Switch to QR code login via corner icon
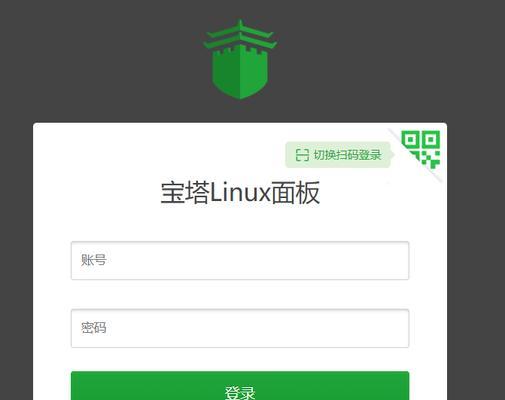The image size is (505, 400). click(421, 149)
